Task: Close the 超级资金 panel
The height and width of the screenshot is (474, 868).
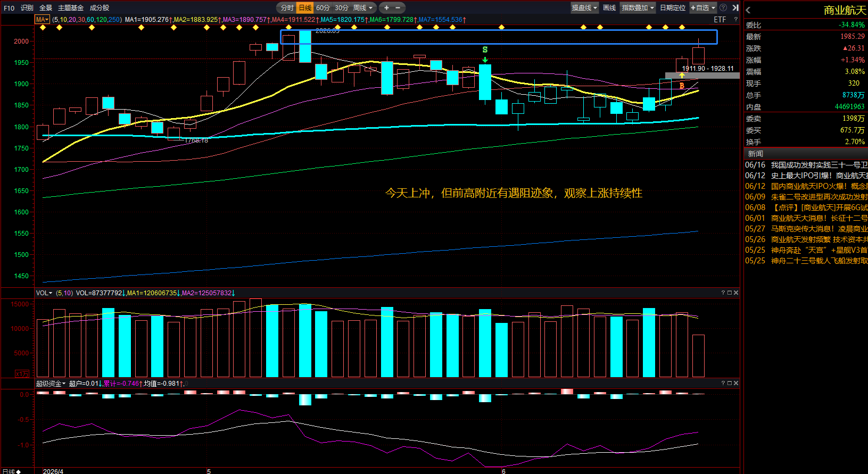Action: (x=736, y=383)
